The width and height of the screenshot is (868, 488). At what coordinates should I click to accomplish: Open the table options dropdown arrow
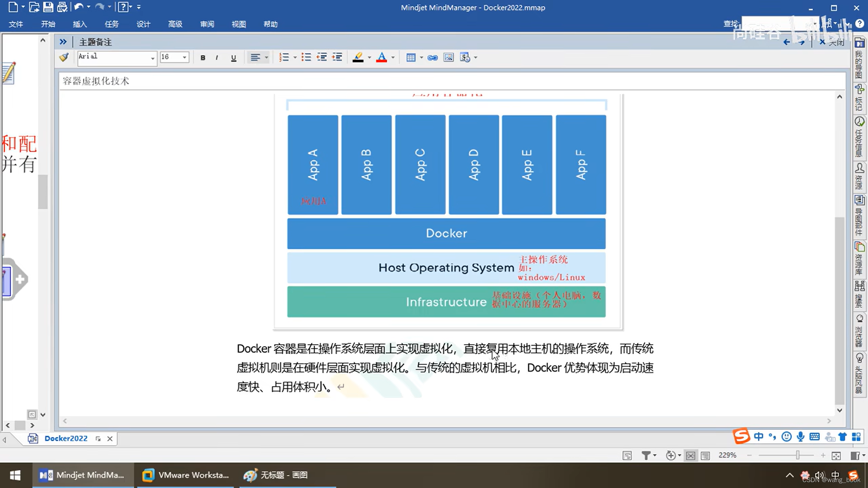click(421, 57)
